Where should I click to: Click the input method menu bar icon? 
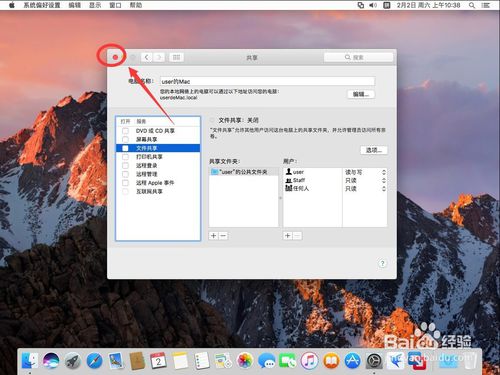pos(387,5)
